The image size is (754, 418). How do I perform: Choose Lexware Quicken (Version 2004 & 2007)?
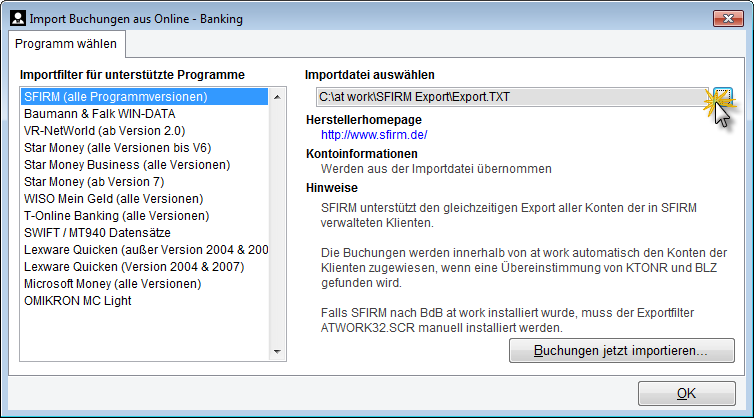click(x=144, y=266)
